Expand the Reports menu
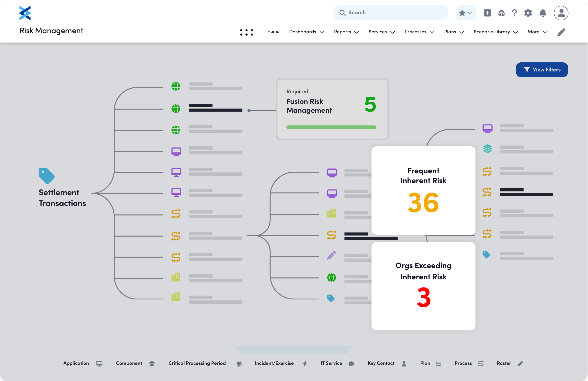Viewport: 588px width, 381px height. (x=346, y=32)
